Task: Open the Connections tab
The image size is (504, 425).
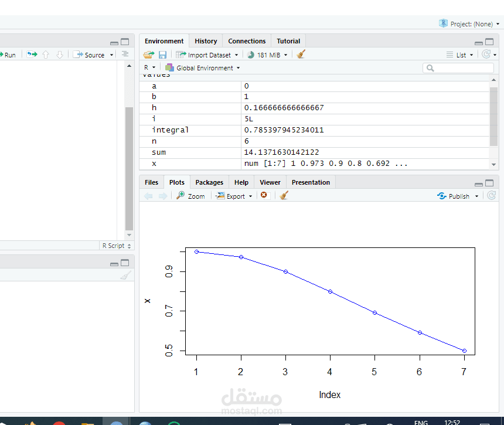Action: tap(247, 41)
